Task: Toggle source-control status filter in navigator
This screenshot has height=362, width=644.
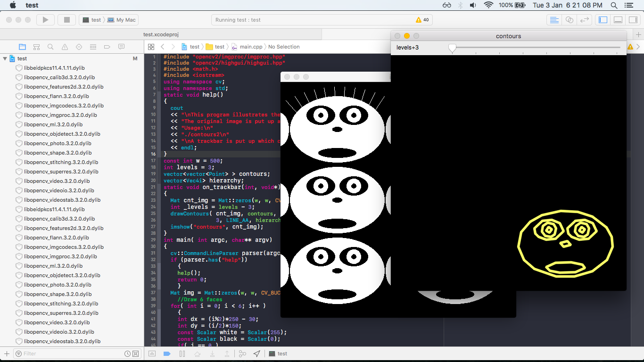Action: [136, 354]
